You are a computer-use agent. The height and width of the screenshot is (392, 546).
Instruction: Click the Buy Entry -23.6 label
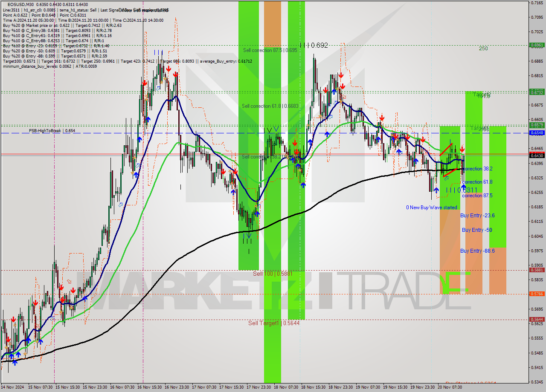pos(477,216)
